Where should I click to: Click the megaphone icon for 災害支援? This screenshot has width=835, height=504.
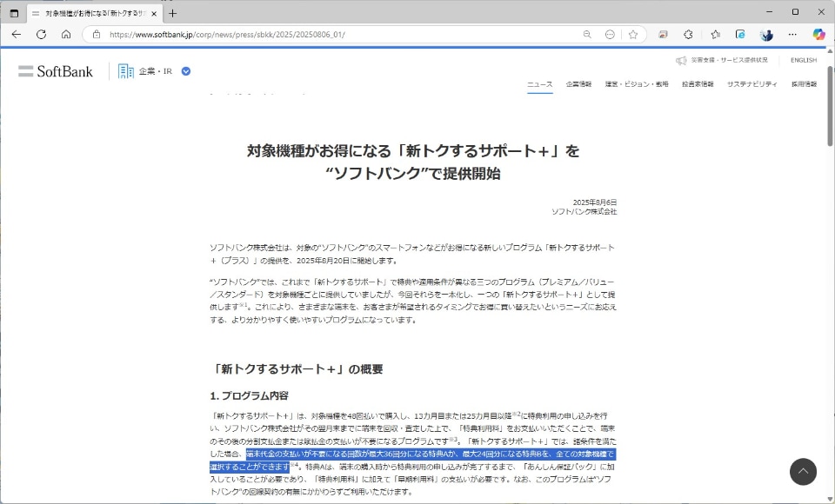coord(681,61)
